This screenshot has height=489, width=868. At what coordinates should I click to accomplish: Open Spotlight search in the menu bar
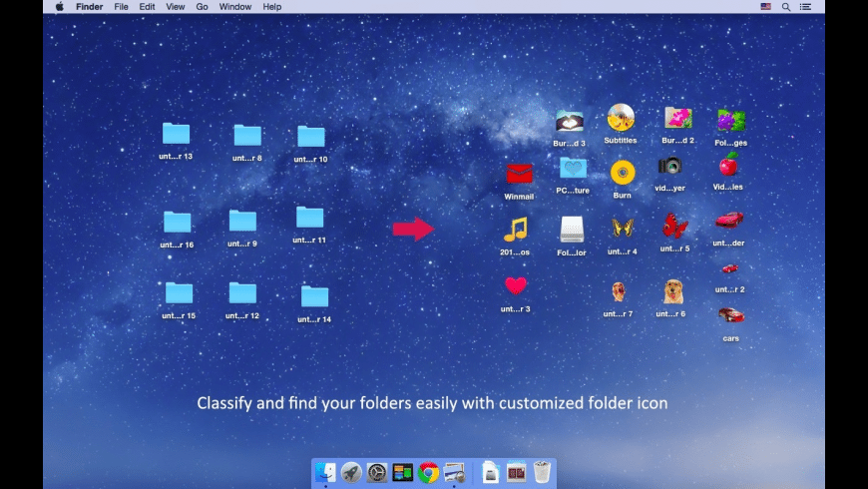[786, 7]
